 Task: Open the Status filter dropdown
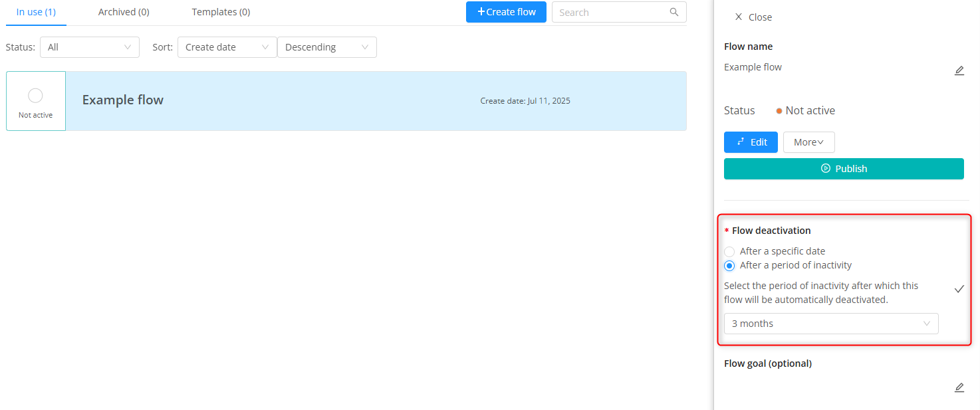click(90, 47)
